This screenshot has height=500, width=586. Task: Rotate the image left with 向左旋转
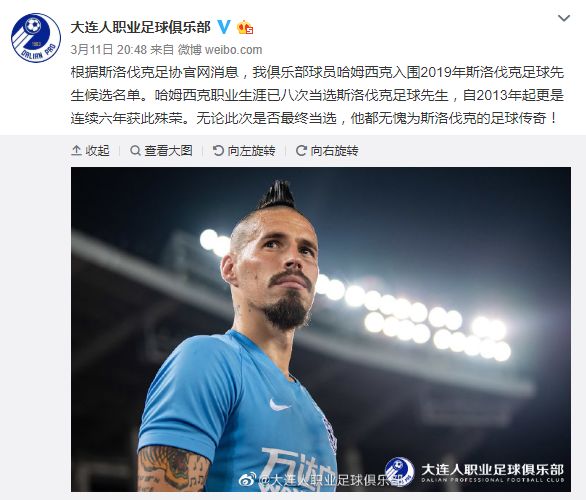[244, 151]
